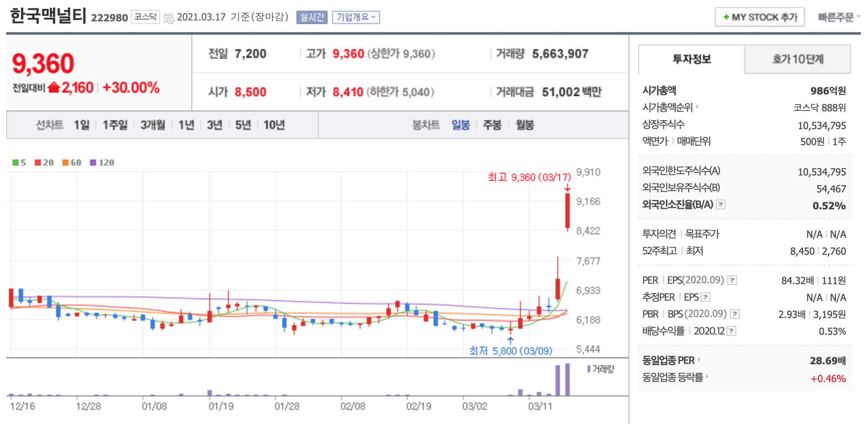Click the 상장주식수 value 10,534,795
Image resolution: width=868 pixels, height=424 pixels.
tap(822, 126)
